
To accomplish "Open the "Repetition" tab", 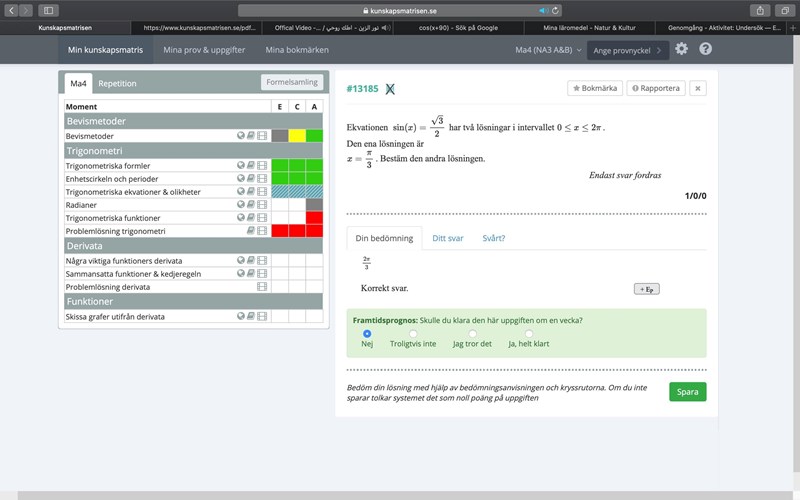I will [x=117, y=84].
